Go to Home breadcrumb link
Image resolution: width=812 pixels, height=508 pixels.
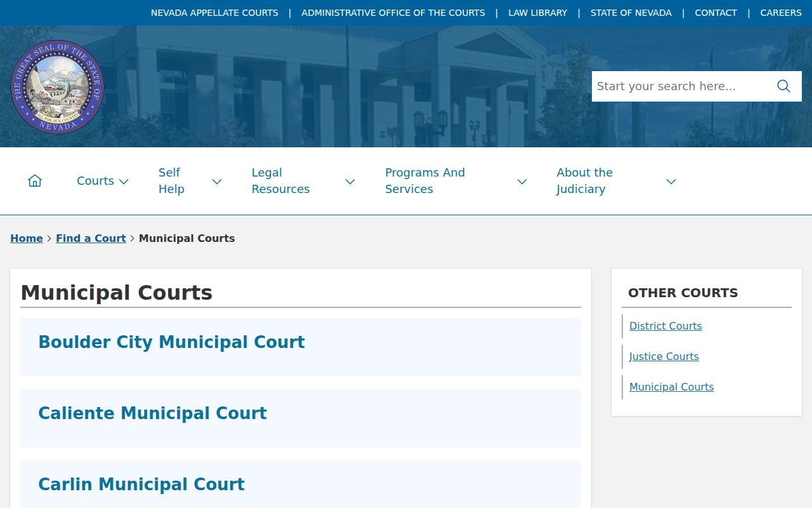27,238
